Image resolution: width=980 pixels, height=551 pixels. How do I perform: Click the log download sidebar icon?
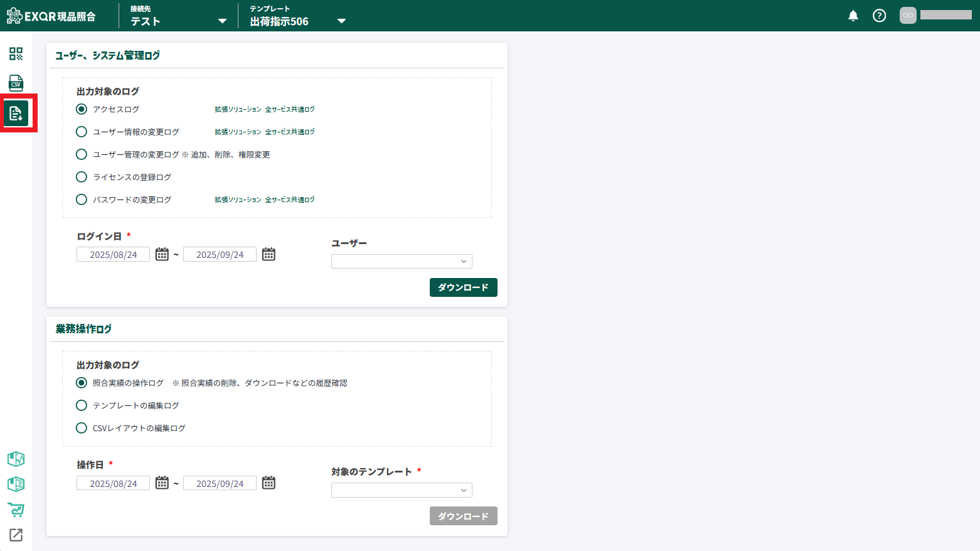click(x=16, y=113)
